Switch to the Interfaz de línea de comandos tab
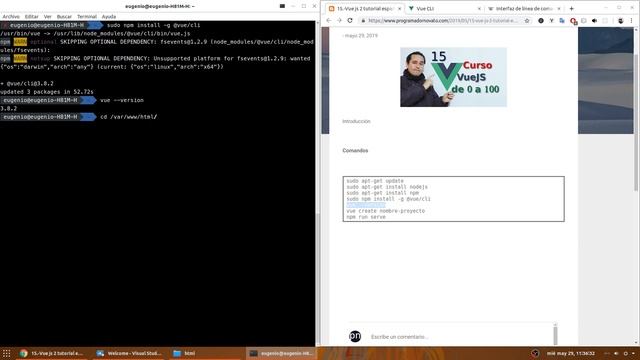 coord(523,9)
